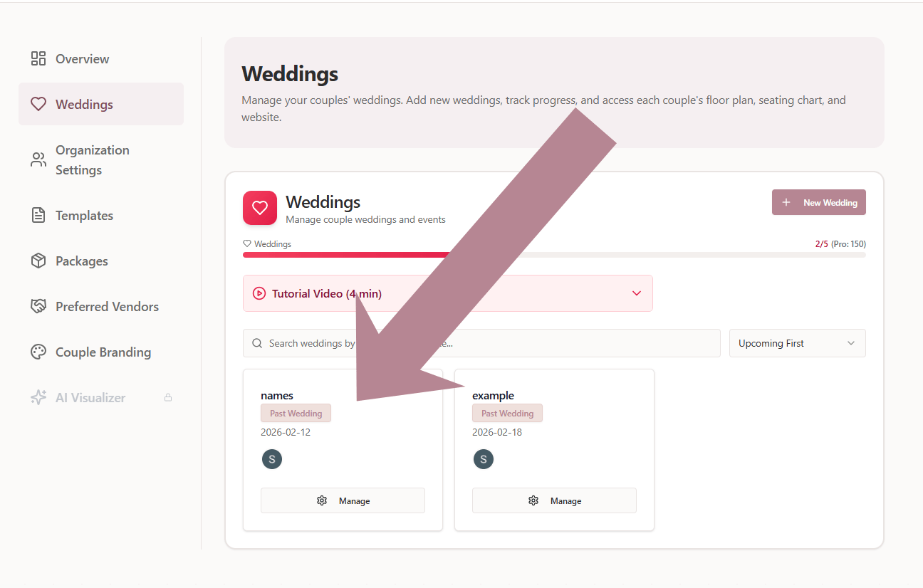The image size is (923, 588).
Task: Click the Organization Settings people icon
Action: pos(38,160)
